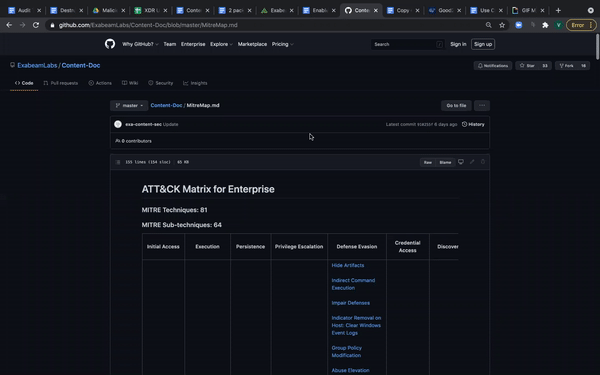
Task: Open the Hide Artifacts technique link
Action: (x=347, y=265)
